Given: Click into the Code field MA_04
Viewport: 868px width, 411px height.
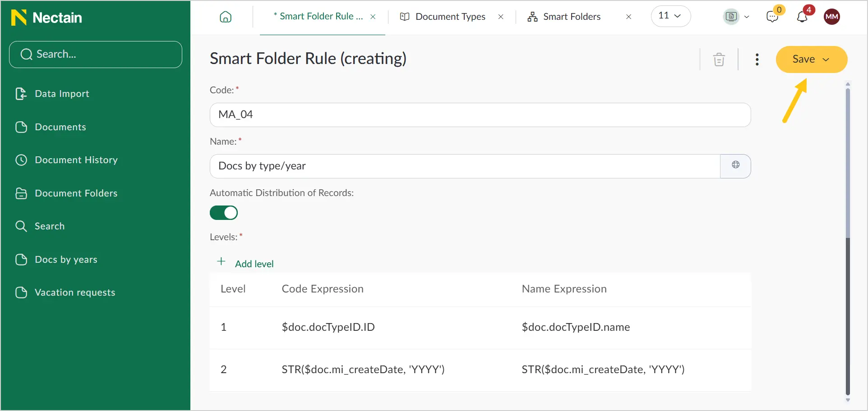Looking at the screenshot, I should coord(480,115).
